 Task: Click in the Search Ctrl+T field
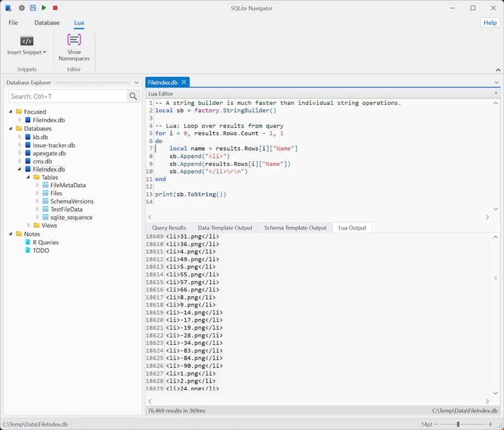click(x=68, y=96)
